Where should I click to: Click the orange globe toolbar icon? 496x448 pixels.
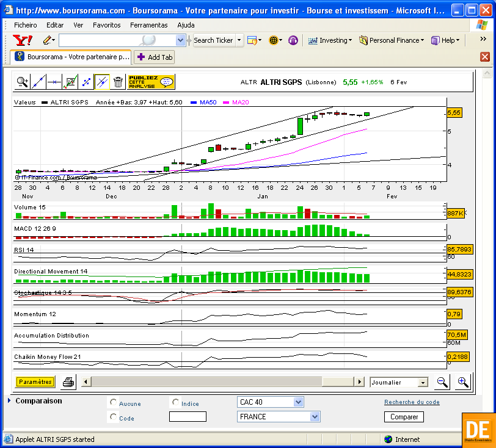(x=275, y=40)
